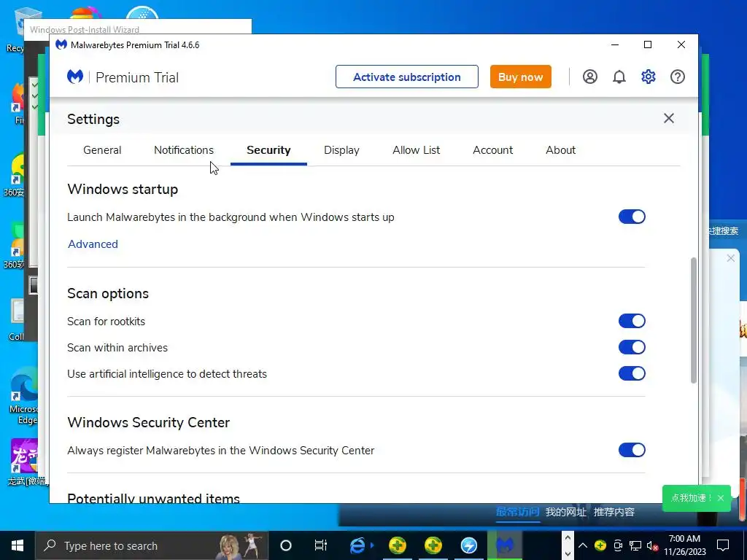Click the taskbar clock showing 7:00 AM
Image resolution: width=747 pixels, height=560 pixels.
pyautogui.click(x=684, y=545)
